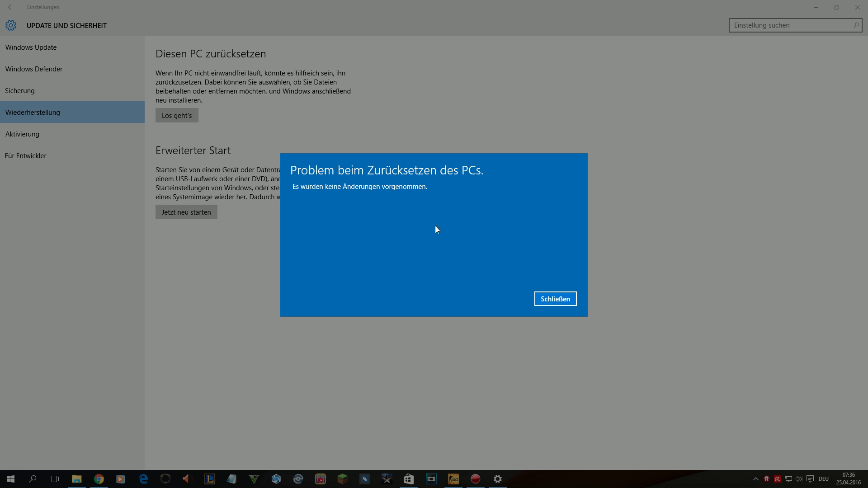Go to the Sicherung settings page
The height and width of the screenshot is (488, 868).
[20, 91]
